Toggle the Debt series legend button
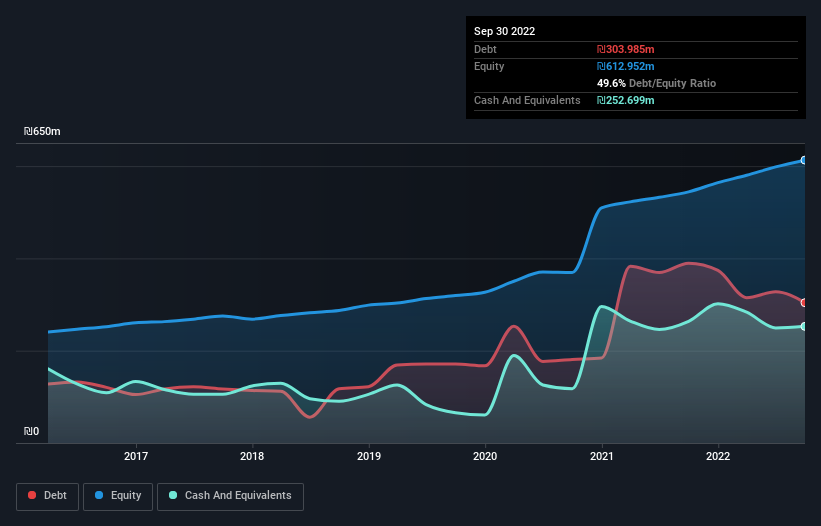Screen dimensions: 821x526 [47, 496]
